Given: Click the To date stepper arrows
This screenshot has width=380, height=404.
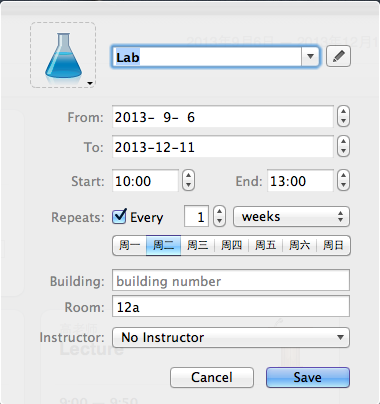Looking at the screenshot, I should click(343, 146).
